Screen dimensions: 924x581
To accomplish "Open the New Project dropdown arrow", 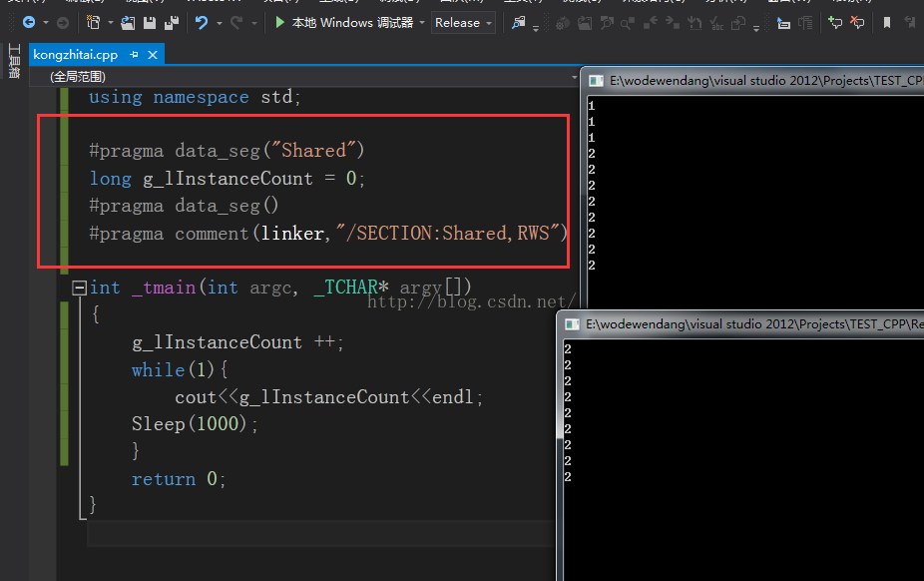I will [110, 23].
